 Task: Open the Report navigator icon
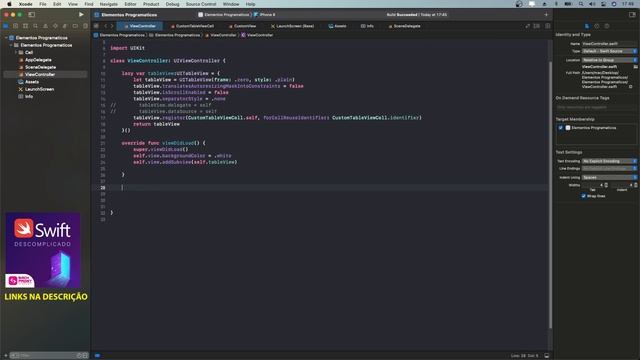coord(85,26)
